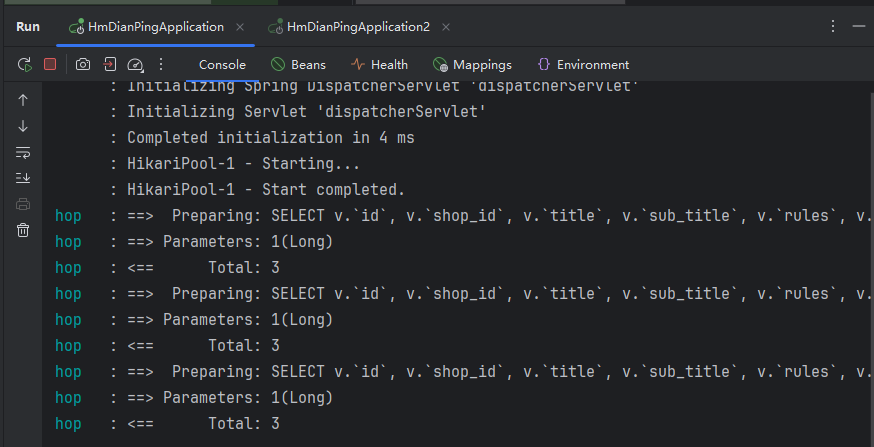Toggle soft-wrap in console
The image size is (874, 447).
[23, 152]
